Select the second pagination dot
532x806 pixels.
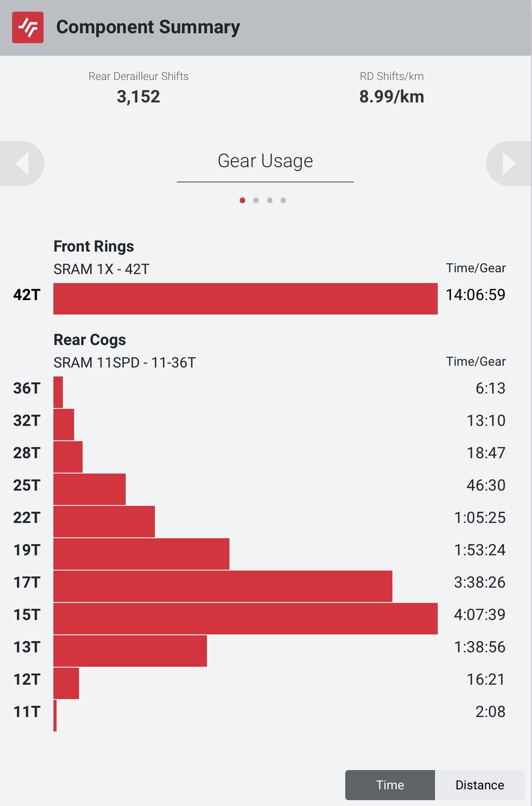pos(256,200)
